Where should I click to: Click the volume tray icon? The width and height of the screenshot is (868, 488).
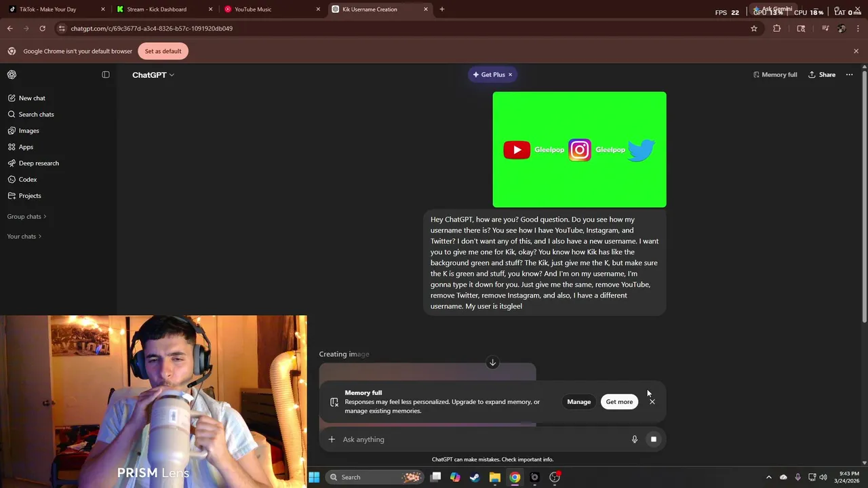(823, 477)
